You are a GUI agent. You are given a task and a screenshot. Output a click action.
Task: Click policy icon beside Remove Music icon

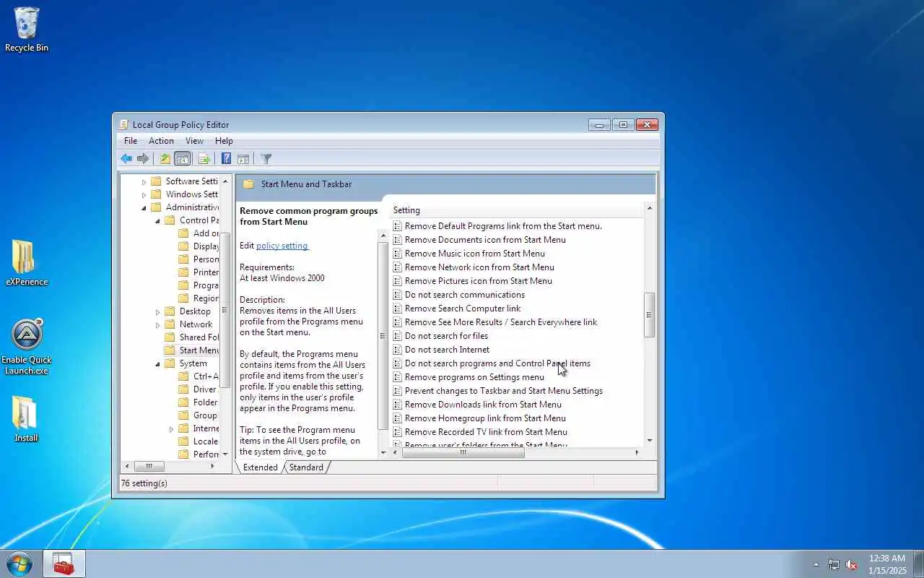click(x=397, y=254)
